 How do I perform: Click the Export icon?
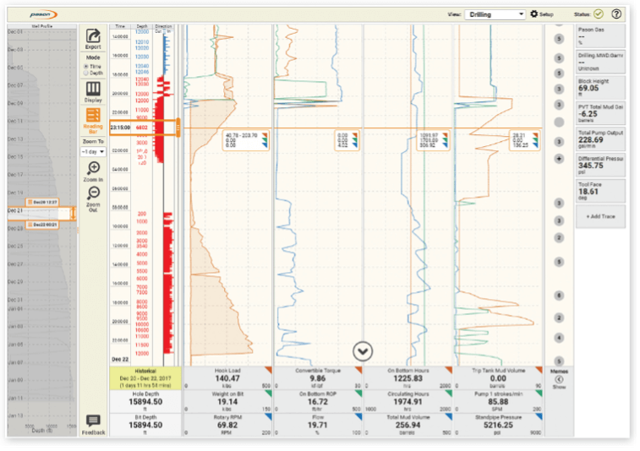92,38
